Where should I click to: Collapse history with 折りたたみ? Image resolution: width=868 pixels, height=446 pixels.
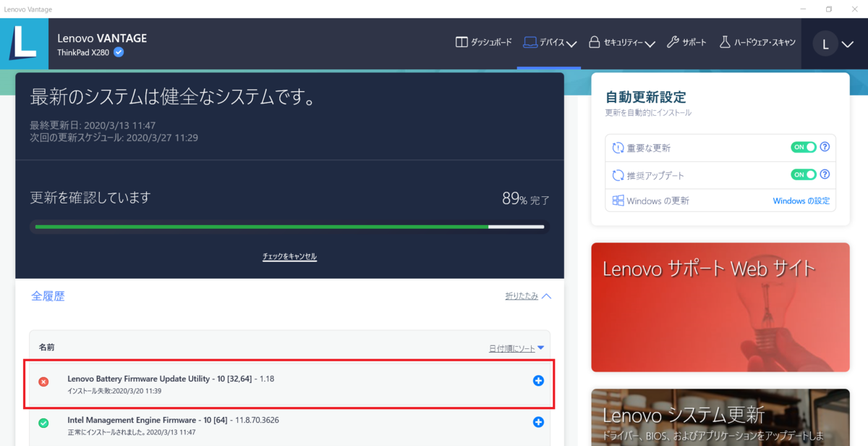coord(528,296)
